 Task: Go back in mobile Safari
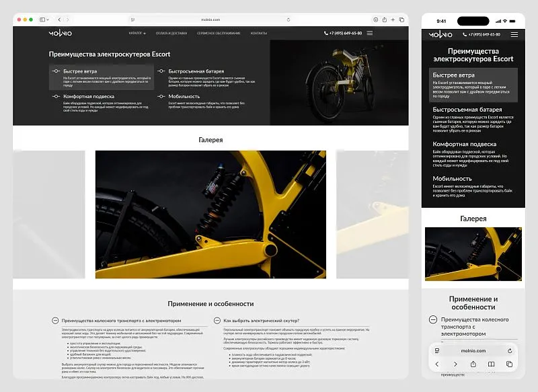[437, 364]
